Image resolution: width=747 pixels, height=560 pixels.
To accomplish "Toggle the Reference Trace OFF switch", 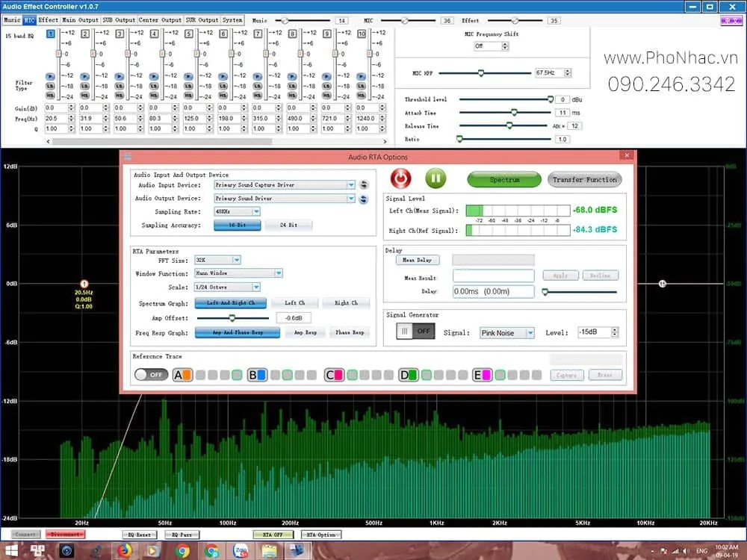I will (152, 375).
